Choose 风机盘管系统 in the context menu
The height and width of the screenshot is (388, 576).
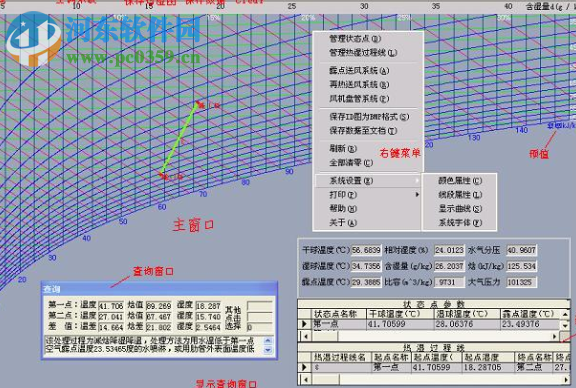coord(359,98)
